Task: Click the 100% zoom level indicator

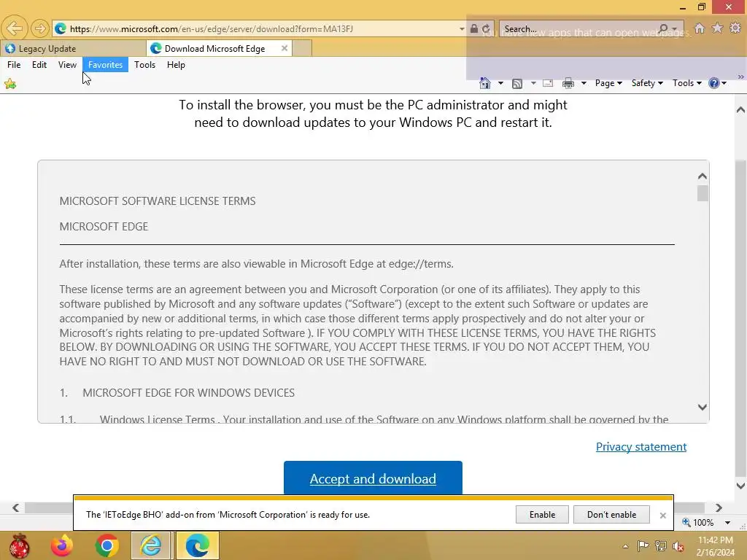Action: point(698,522)
